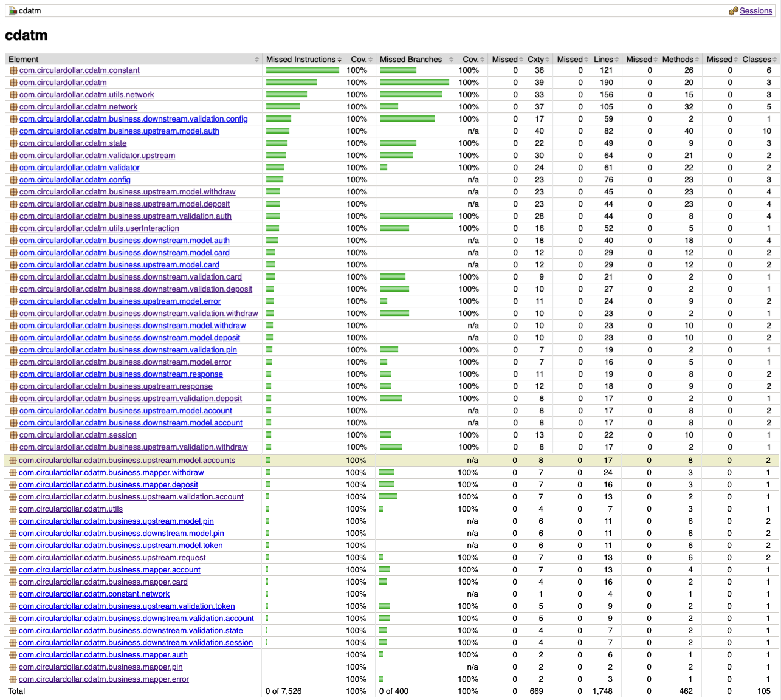Click the package icon beside com.circulardollar.cdatm.config
The height and width of the screenshot is (700, 781).
[x=13, y=179]
